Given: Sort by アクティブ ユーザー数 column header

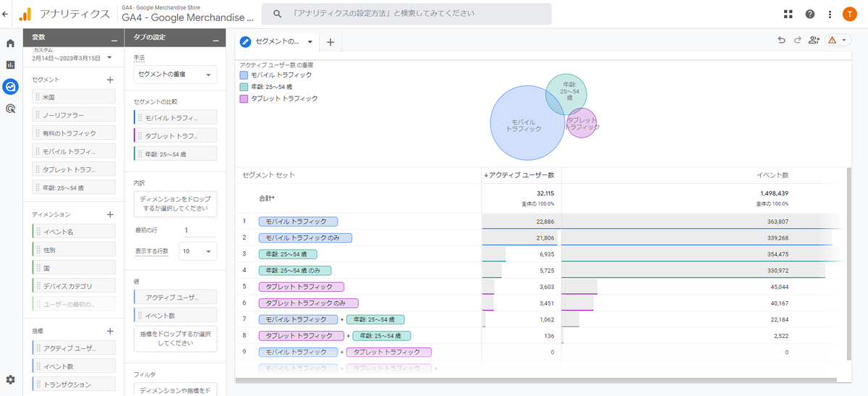Looking at the screenshot, I should [x=521, y=175].
